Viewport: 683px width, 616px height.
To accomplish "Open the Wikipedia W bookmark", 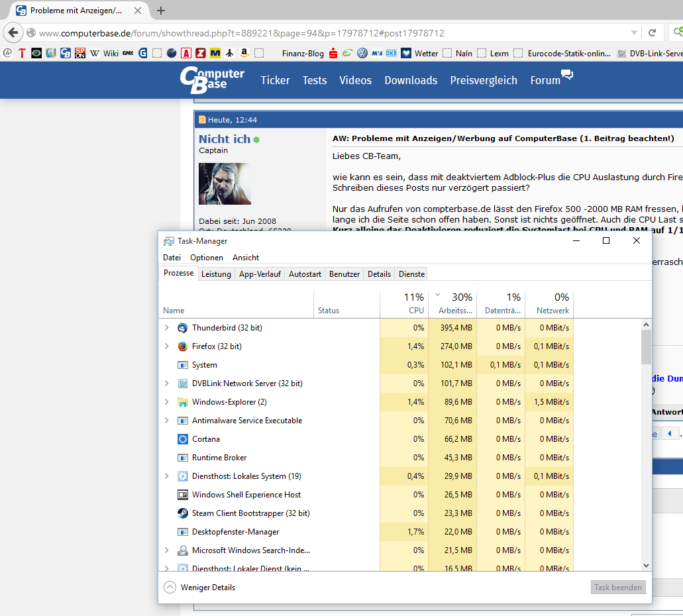I will 95,53.
